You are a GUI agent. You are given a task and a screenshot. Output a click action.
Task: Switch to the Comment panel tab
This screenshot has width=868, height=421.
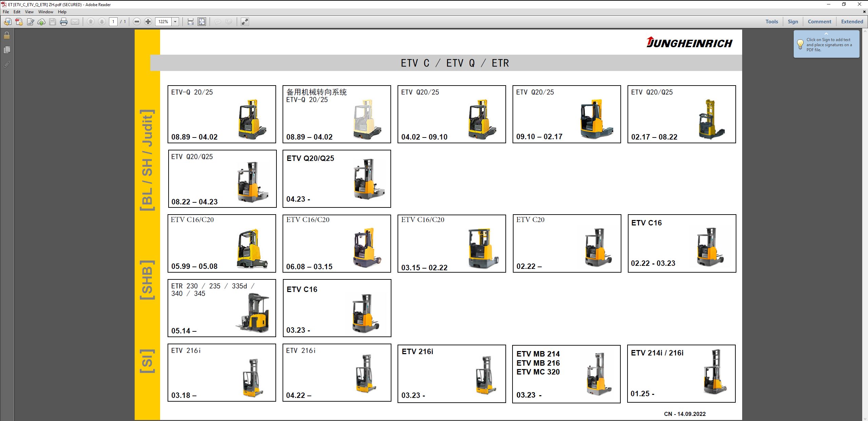(819, 21)
